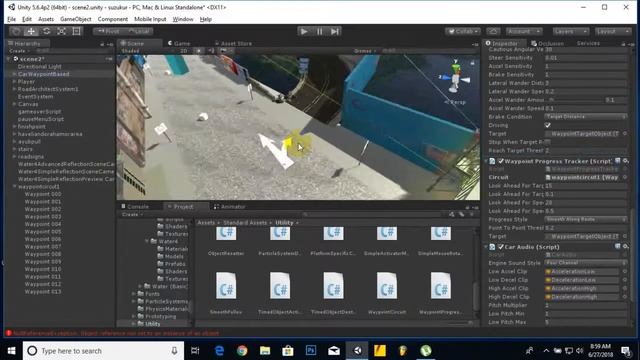This screenshot has width=640, height=360.
Task: Open the Mobile Input menu
Action: (150, 19)
